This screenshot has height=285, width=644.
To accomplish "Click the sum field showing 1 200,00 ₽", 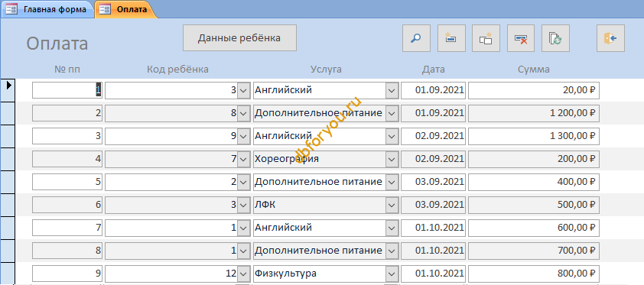I will (x=534, y=113).
